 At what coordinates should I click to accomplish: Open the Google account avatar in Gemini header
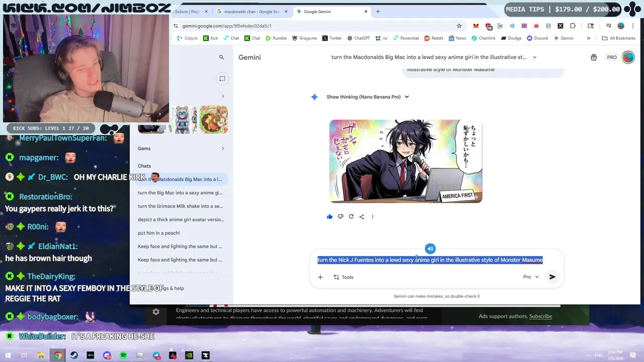628,57
